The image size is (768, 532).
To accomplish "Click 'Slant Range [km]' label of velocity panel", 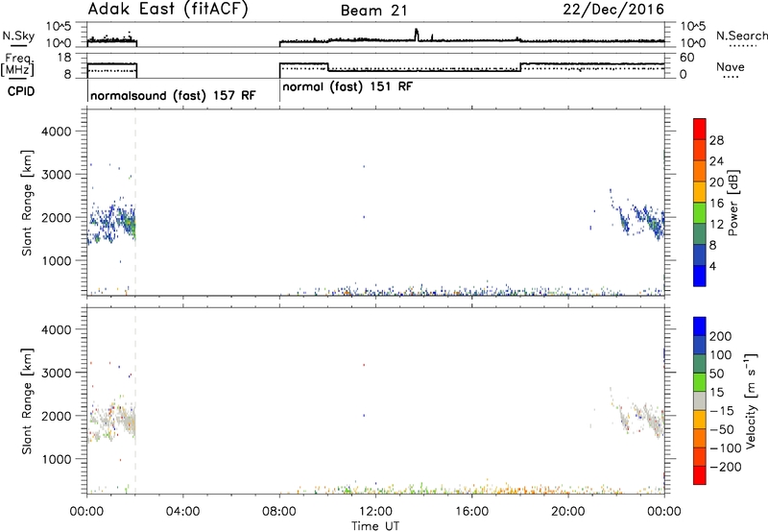I will (27, 401).
